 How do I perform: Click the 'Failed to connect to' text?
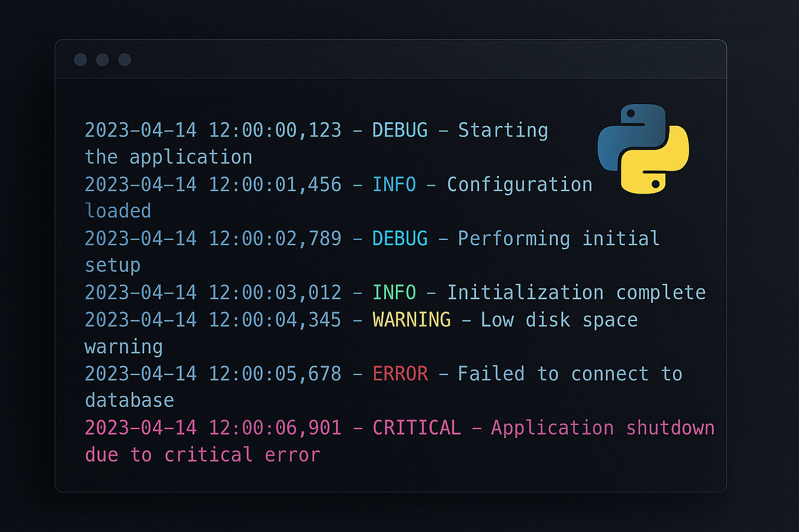click(x=570, y=374)
